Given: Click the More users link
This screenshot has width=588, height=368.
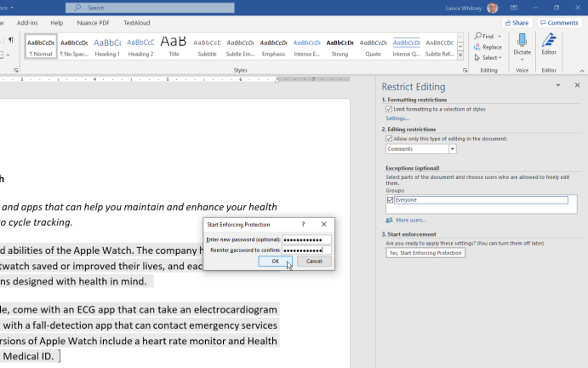Looking at the screenshot, I should point(411,221).
